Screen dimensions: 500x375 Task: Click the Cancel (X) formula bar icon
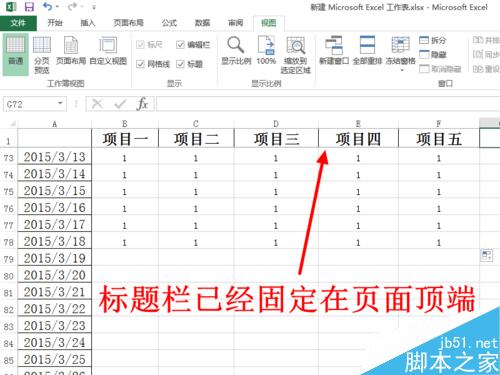pos(97,104)
